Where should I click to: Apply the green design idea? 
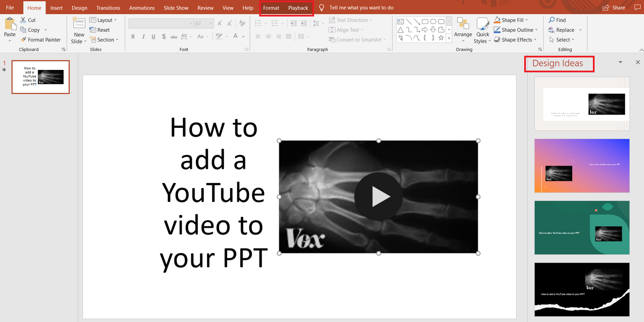582,228
